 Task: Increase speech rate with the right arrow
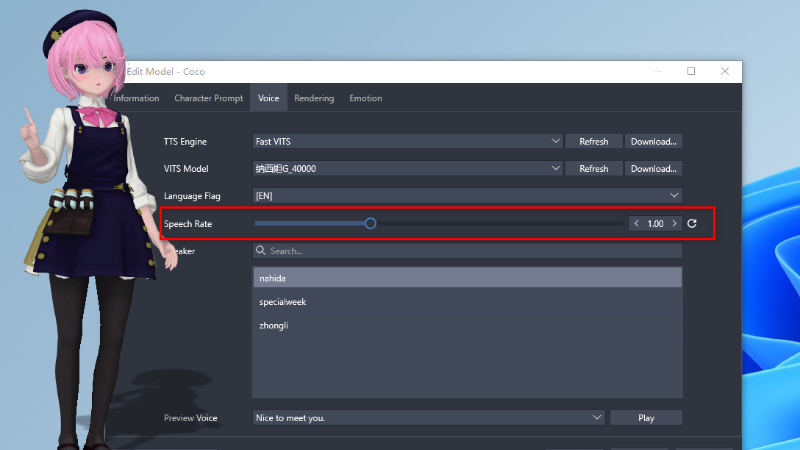[x=674, y=223]
